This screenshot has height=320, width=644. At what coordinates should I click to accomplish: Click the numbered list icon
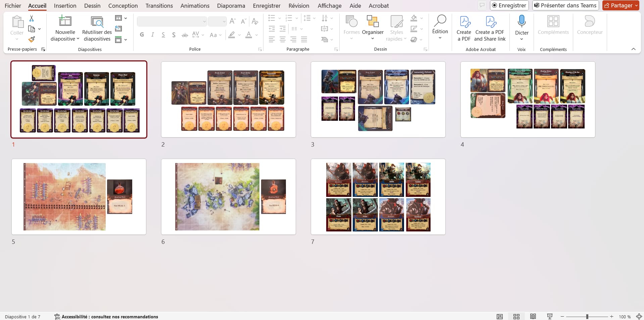(x=289, y=18)
